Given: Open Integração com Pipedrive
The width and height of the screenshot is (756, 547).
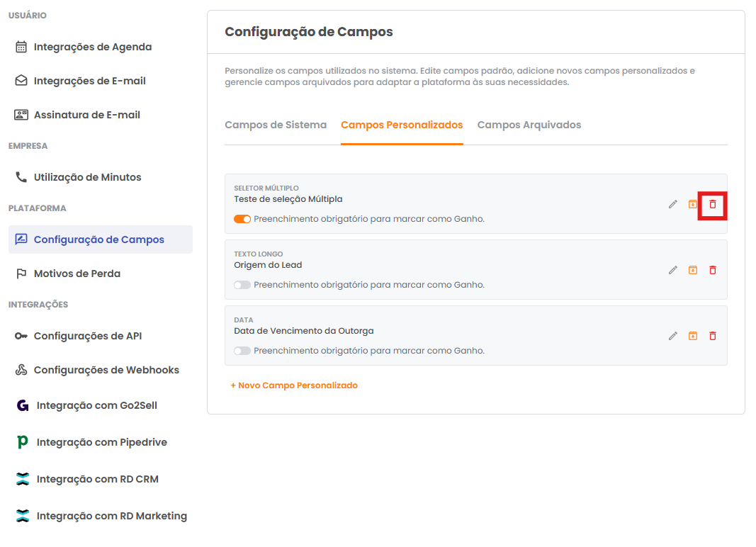Looking at the screenshot, I should pos(102,442).
